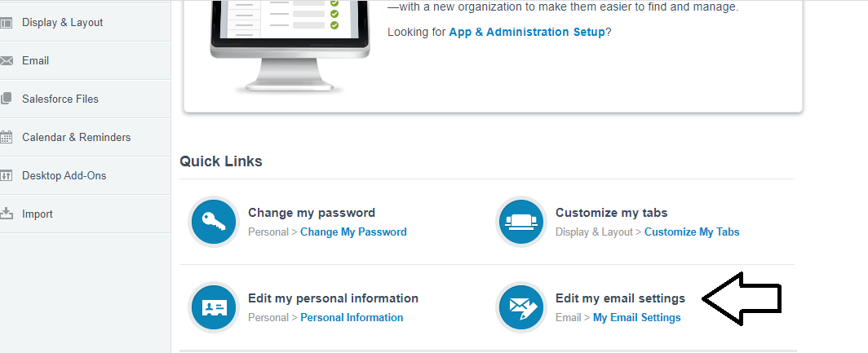Go to the Personal Information link
This screenshot has height=353, width=868.
pos(352,317)
